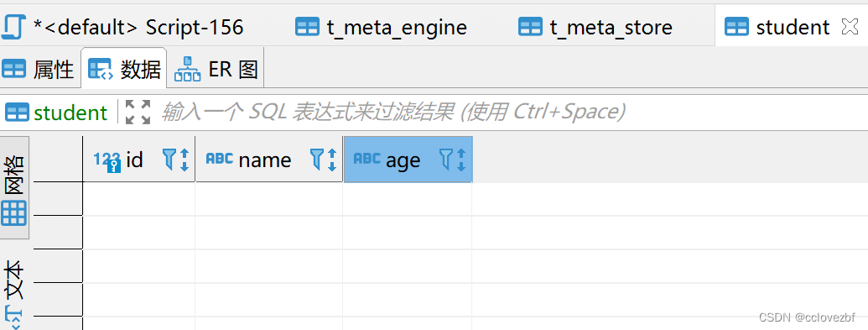Switch to t_meta_store editor tab
This screenshot has height=330, width=868.
pyautogui.click(x=595, y=27)
